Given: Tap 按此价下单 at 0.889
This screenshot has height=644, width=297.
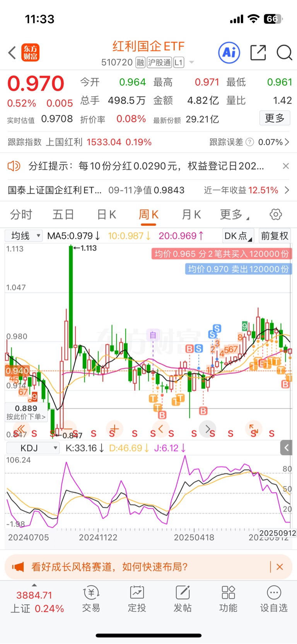Looking at the screenshot, I should pos(26,412).
